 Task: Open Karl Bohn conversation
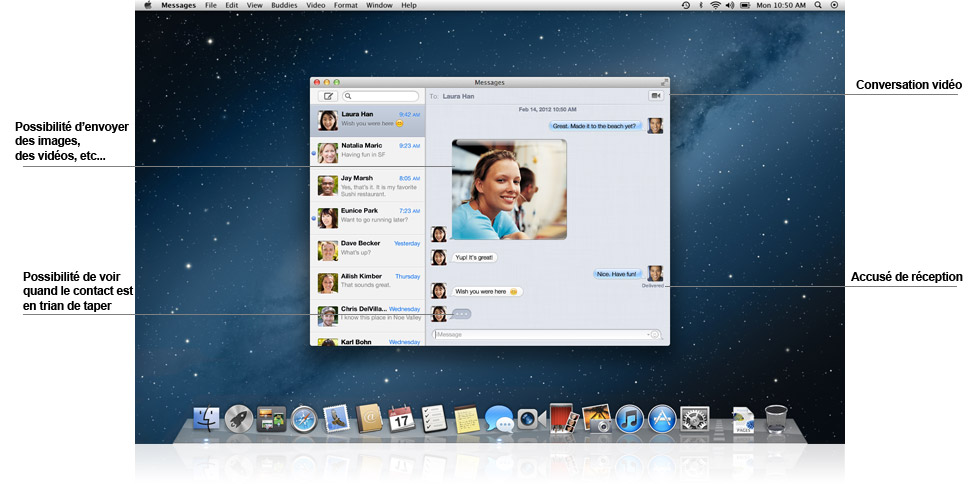(368, 340)
